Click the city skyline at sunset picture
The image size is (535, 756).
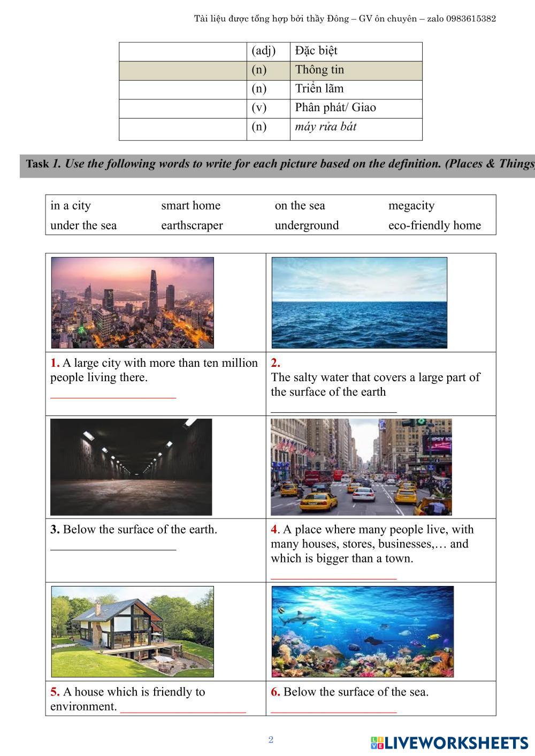pos(132,303)
